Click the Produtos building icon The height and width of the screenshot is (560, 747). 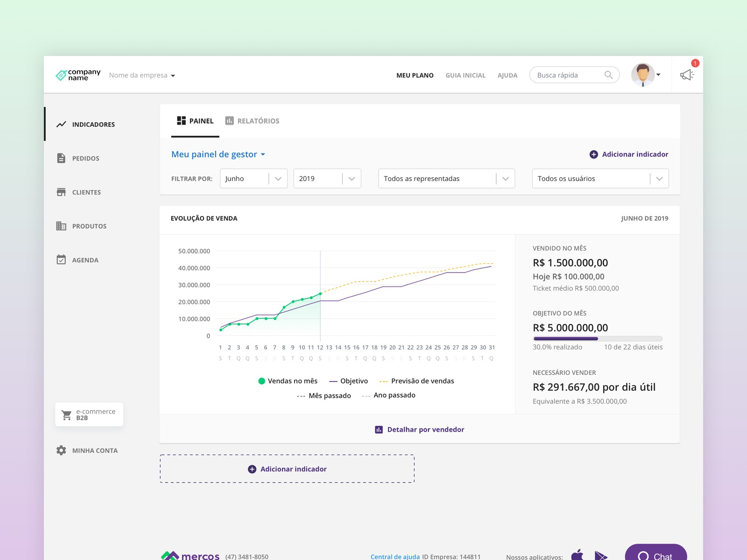pos(61,226)
